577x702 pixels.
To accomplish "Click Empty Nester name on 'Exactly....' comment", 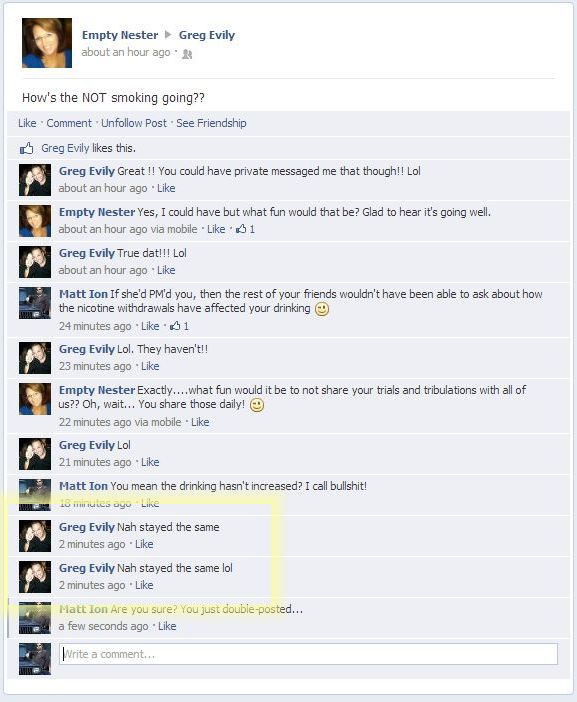I will pos(97,390).
